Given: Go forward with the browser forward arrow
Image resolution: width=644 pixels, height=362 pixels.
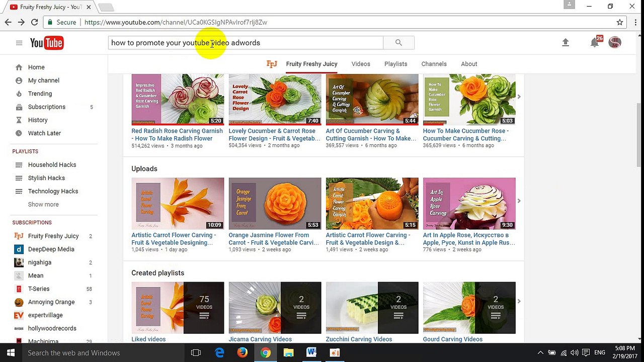Looking at the screenshot, I should (x=21, y=22).
